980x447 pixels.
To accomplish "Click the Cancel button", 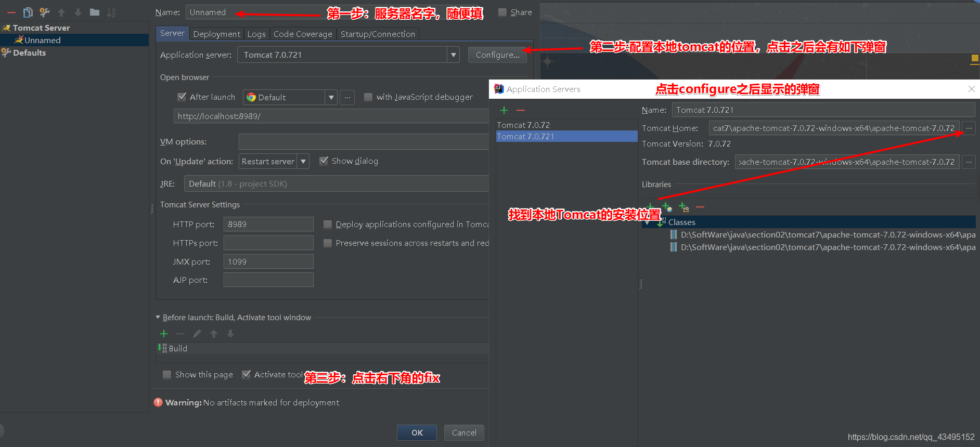I will click(x=464, y=432).
